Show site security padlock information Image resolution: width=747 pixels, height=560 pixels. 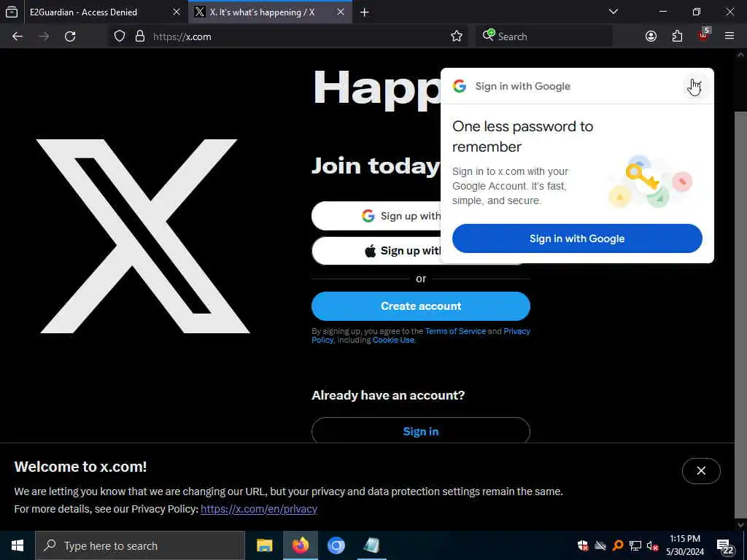(x=140, y=36)
